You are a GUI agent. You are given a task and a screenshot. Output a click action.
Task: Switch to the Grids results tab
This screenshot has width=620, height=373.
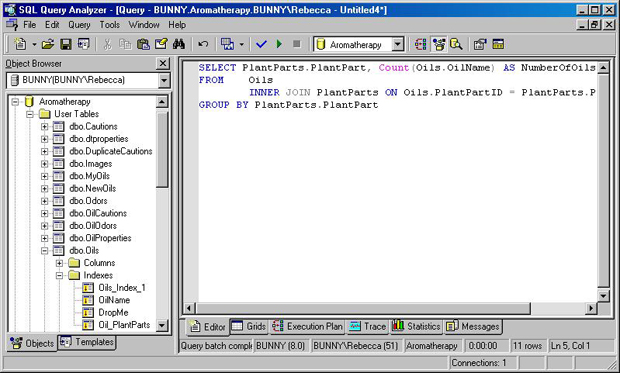coord(249,326)
